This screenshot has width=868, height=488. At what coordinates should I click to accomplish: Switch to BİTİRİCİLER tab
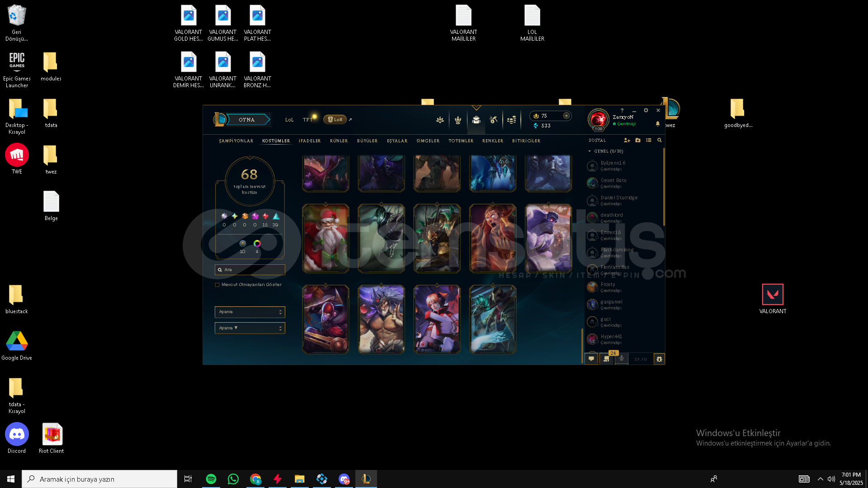[x=526, y=141]
